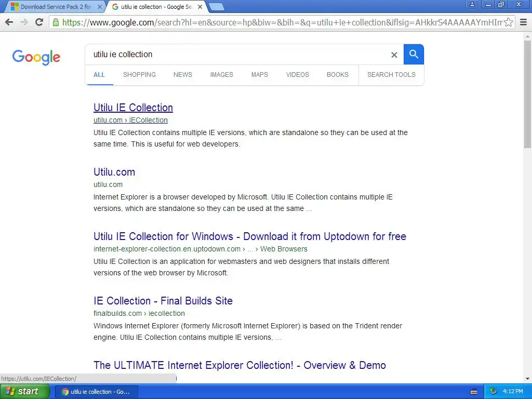
Task: Switch to NEWS results
Action: [182, 75]
